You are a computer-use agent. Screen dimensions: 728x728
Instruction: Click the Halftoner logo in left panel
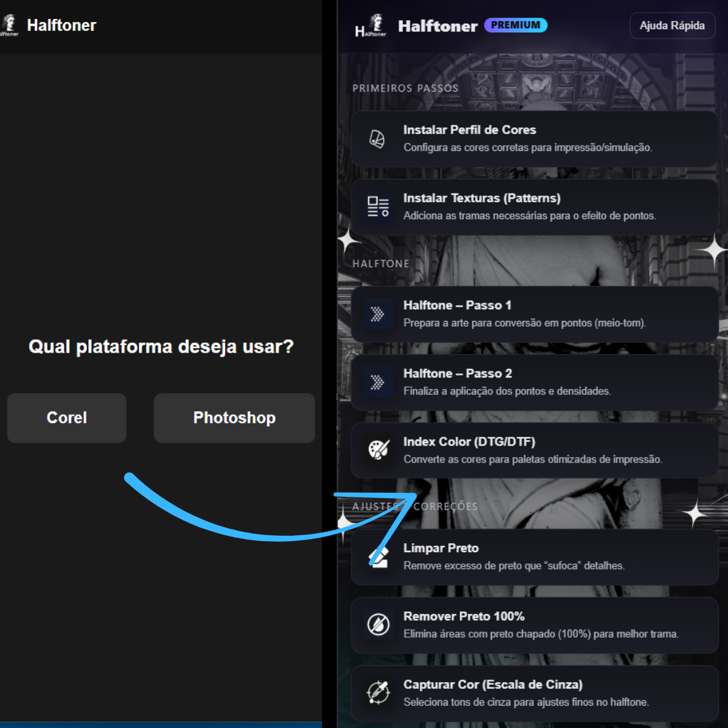click(9, 26)
